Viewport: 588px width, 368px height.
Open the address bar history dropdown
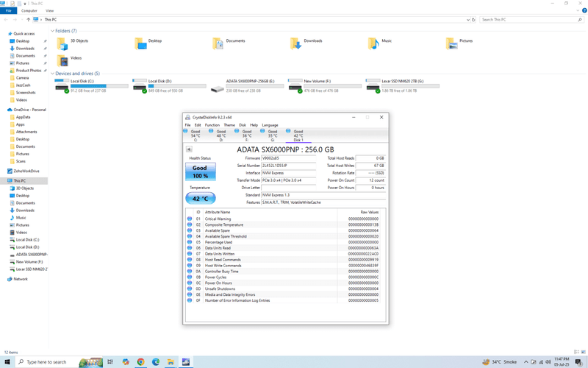pyautogui.click(x=467, y=20)
